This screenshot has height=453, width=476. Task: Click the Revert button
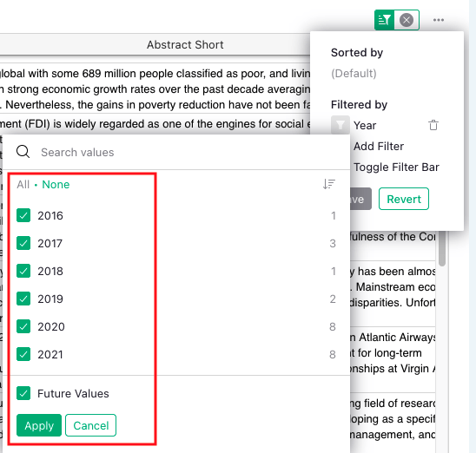(x=404, y=199)
